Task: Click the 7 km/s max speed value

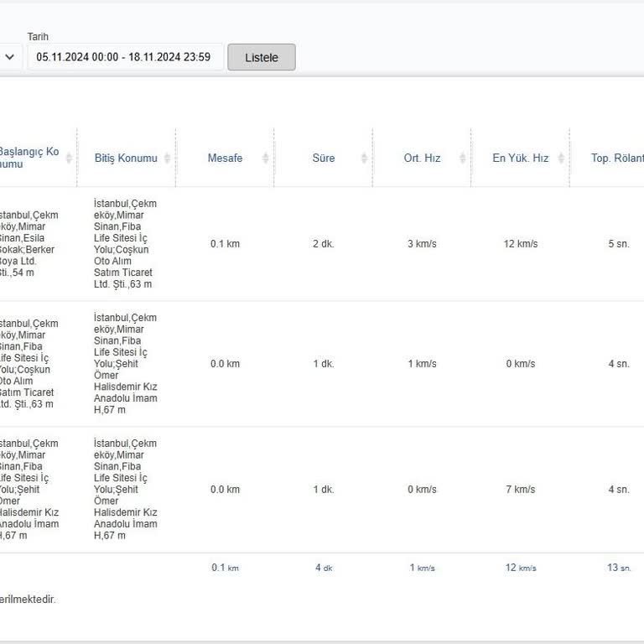Action: (x=520, y=490)
